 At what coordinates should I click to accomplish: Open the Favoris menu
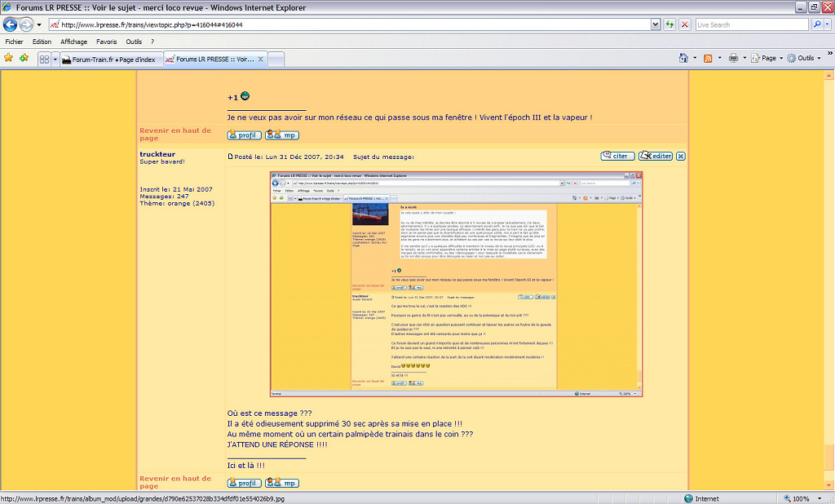click(107, 42)
